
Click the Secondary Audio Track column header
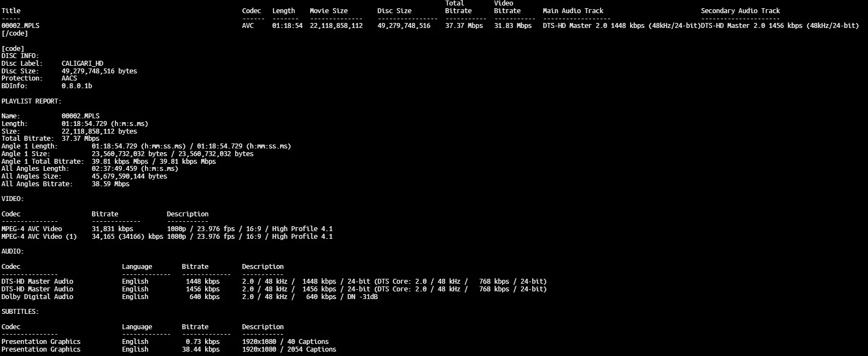740,11
